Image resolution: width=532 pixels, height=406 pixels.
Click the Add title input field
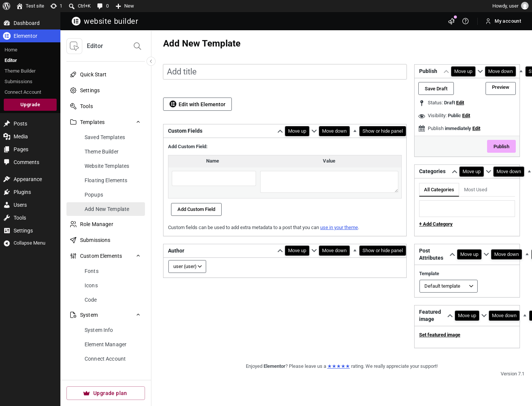point(285,72)
